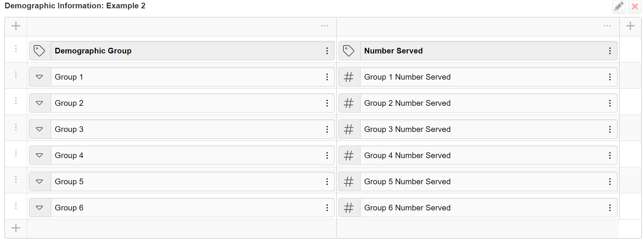This screenshot has width=644, height=240.
Task: Select the Group 2 Number Served field label
Action: click(407, 103)
